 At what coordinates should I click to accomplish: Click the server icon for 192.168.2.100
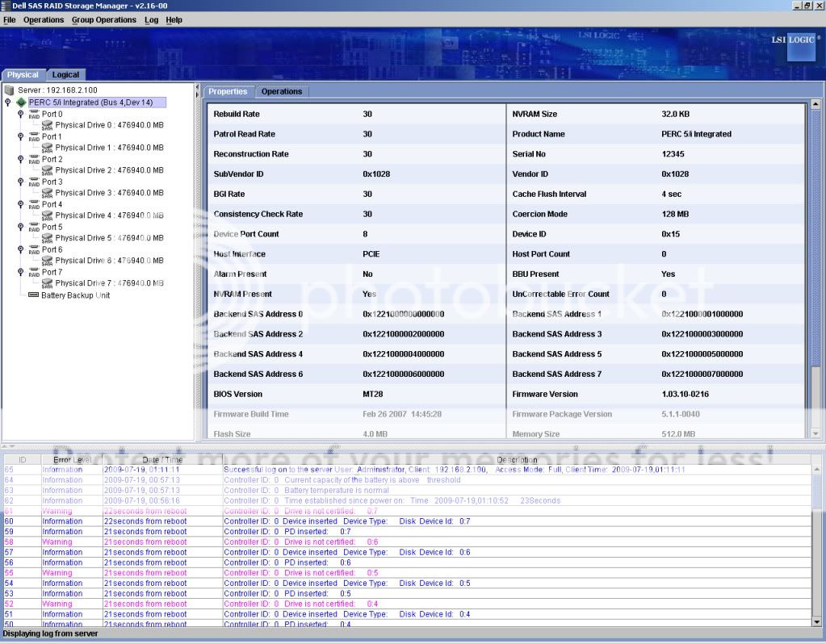10,90
